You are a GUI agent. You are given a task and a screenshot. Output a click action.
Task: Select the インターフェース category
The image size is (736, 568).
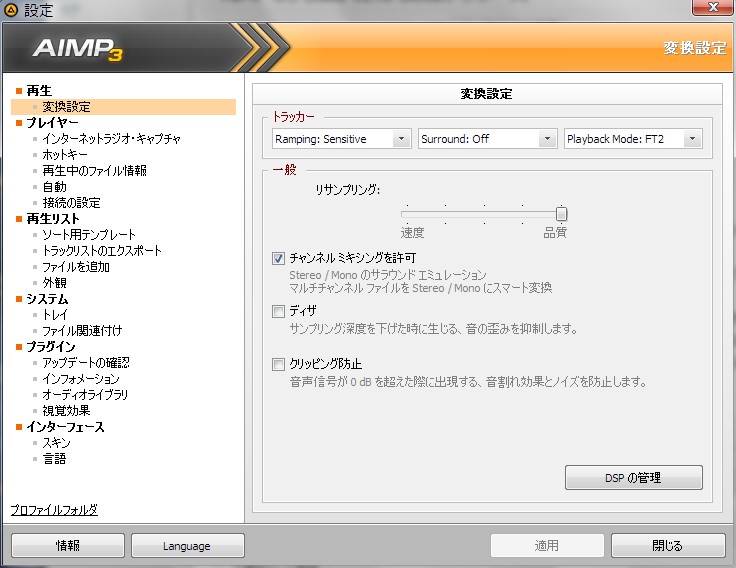click(65, 427)
